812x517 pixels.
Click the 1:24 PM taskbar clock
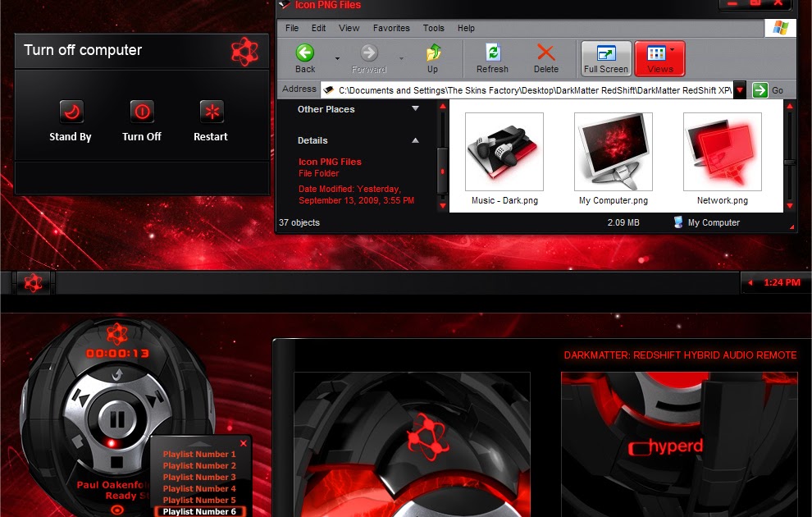click(x=782, y=282)
